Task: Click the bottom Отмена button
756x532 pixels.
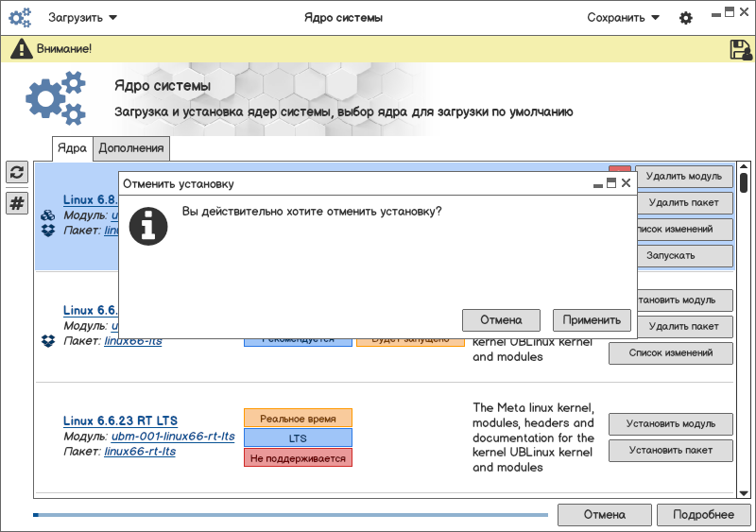Action: [605, 515]
